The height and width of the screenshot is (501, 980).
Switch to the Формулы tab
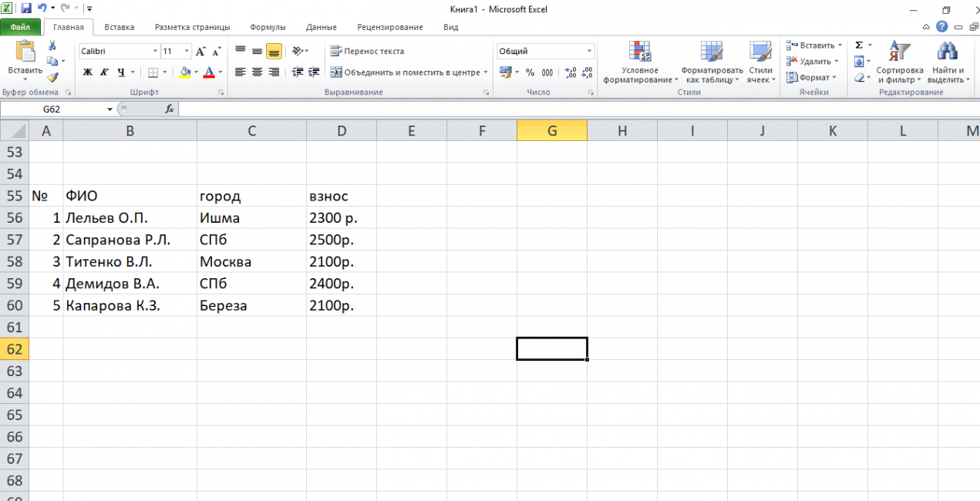(x=268, y=27)
